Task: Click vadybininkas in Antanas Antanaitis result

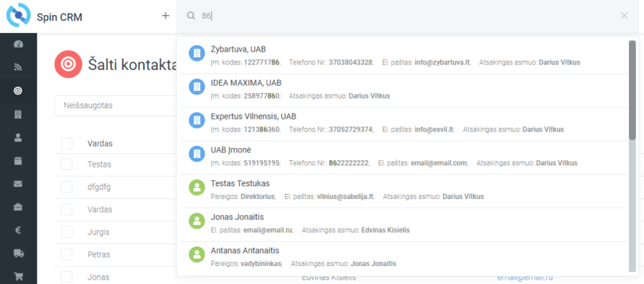Action: (x=261, y=263)
